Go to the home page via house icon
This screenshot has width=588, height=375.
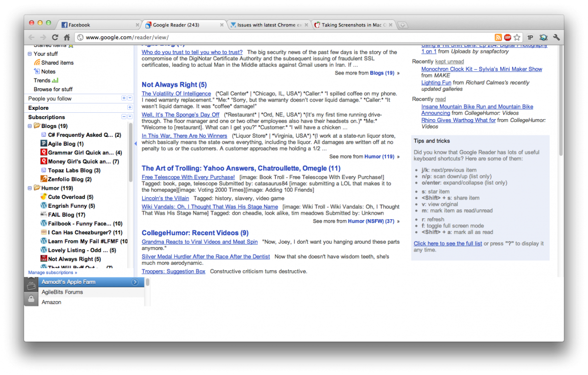[x=67, y=37]
